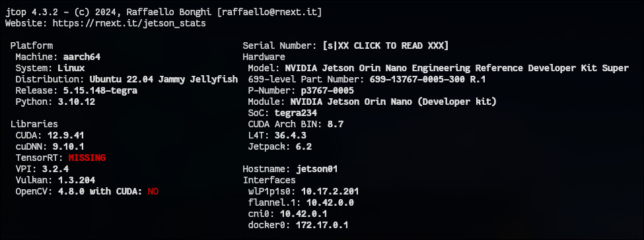Viewport: 644px width, 240px height.
Task: Select the docker0 address 172.17.0.1
Action: 322,225
